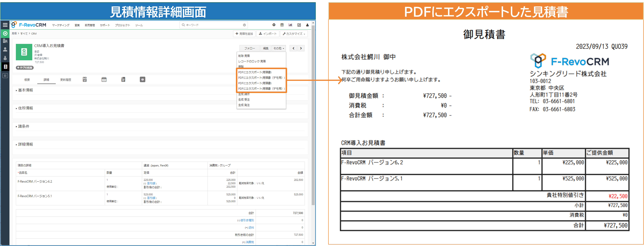Click the キーワード search field

(214, 25)
